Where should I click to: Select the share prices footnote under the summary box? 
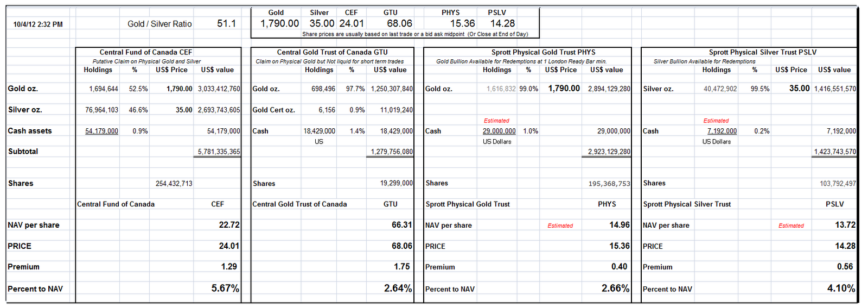click(x=415, y=34)
